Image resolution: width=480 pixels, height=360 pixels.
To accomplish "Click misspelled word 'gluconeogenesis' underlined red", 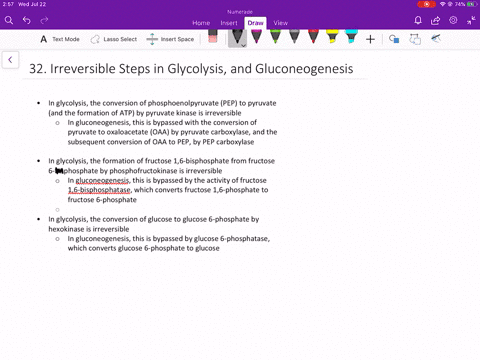I will 102,180.
